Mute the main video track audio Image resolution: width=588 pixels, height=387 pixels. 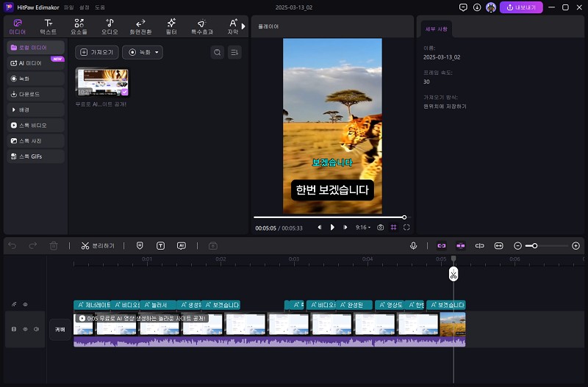point(36,329)
